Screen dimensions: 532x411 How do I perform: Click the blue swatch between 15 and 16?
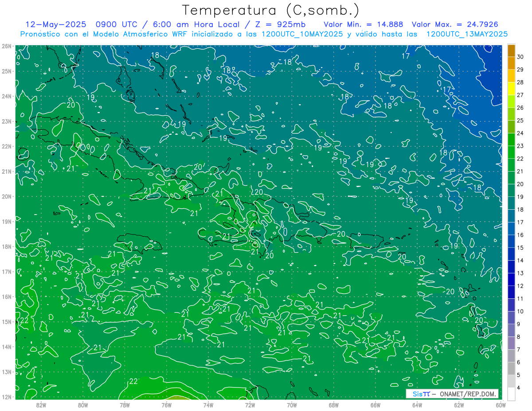tap(511, 241)
